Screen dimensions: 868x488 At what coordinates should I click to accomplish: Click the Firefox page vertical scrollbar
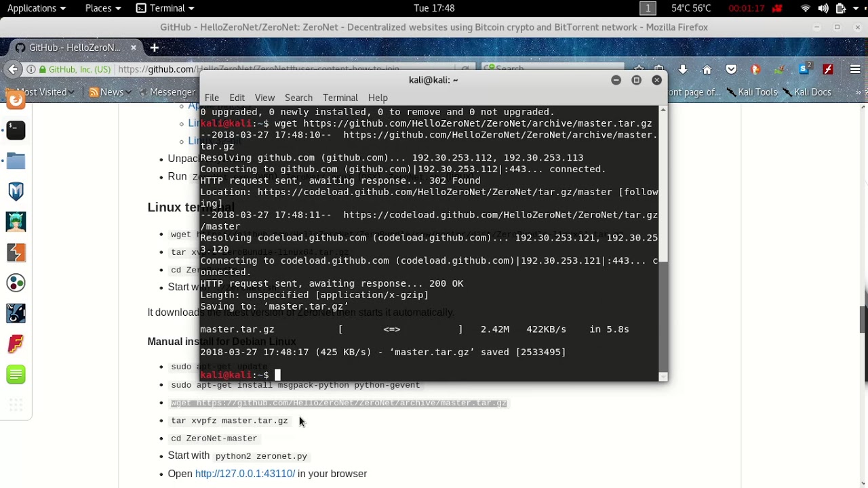[863, 319]
